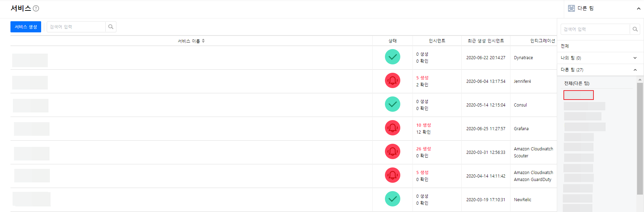Image resolution: width=644 pixels, height=212 pixels.
Task: Click the green check status of NewRelic row
Action: point(392,199)
